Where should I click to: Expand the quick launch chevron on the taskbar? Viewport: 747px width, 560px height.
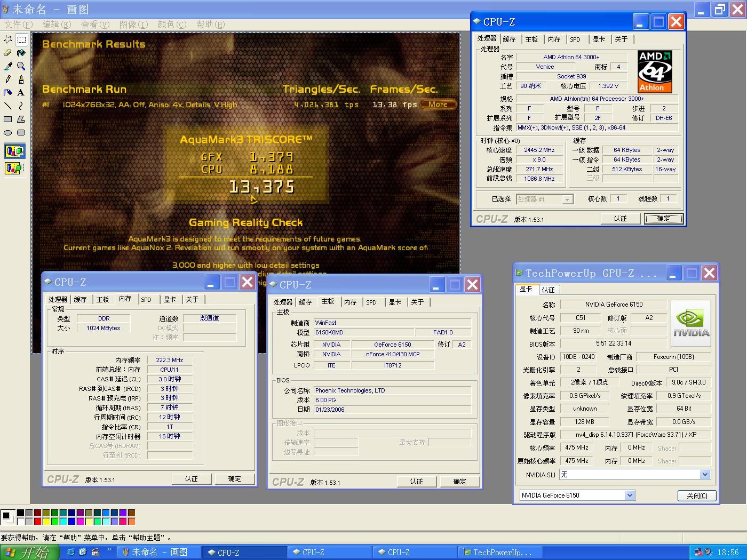click(x=109, y=550)
